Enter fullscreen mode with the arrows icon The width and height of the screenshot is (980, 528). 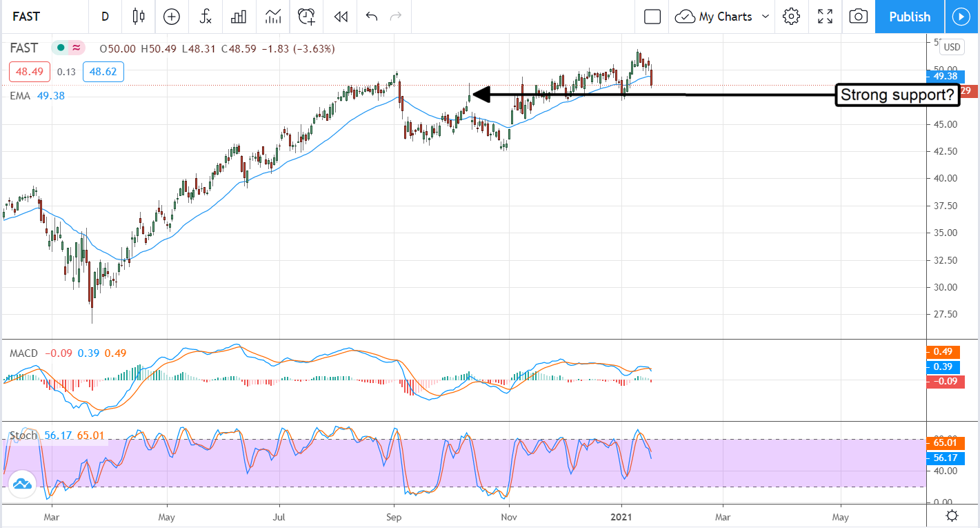tap(825, 17)
